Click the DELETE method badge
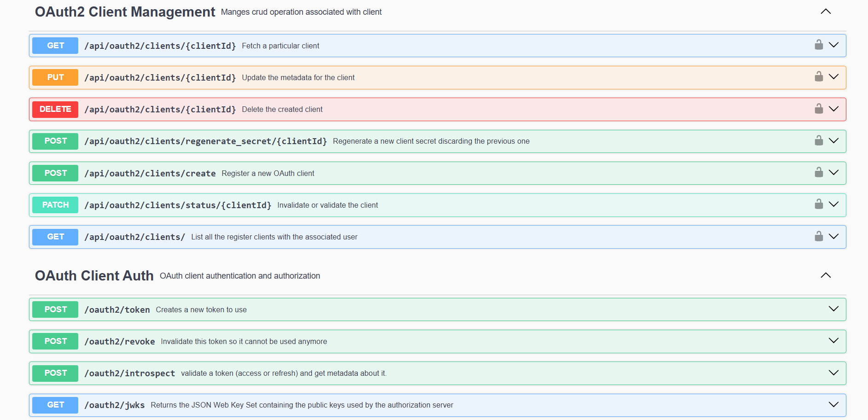Image resolution: width=868 pixels, height=420 pixels. (x=55, y=109)
